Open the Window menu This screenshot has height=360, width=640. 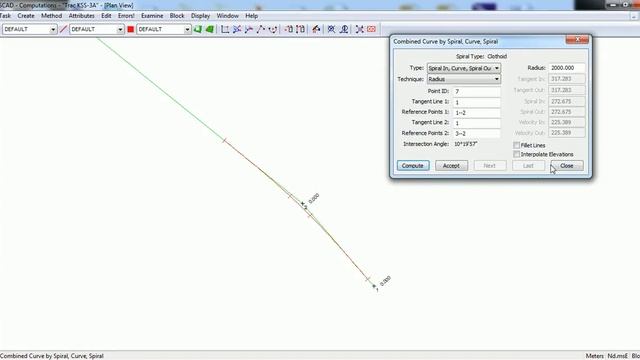tap(227, 16)
